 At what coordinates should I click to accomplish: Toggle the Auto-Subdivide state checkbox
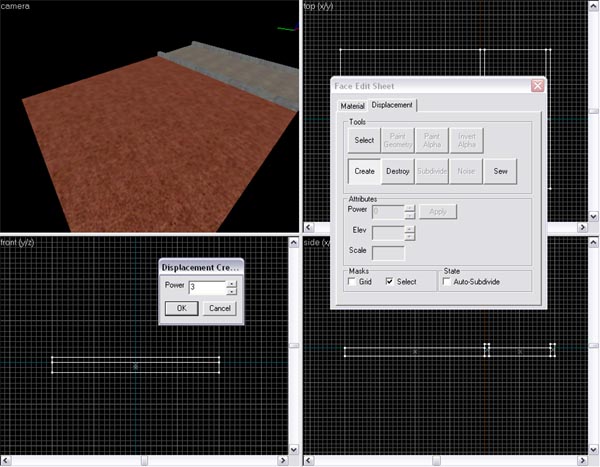(446, 282)
